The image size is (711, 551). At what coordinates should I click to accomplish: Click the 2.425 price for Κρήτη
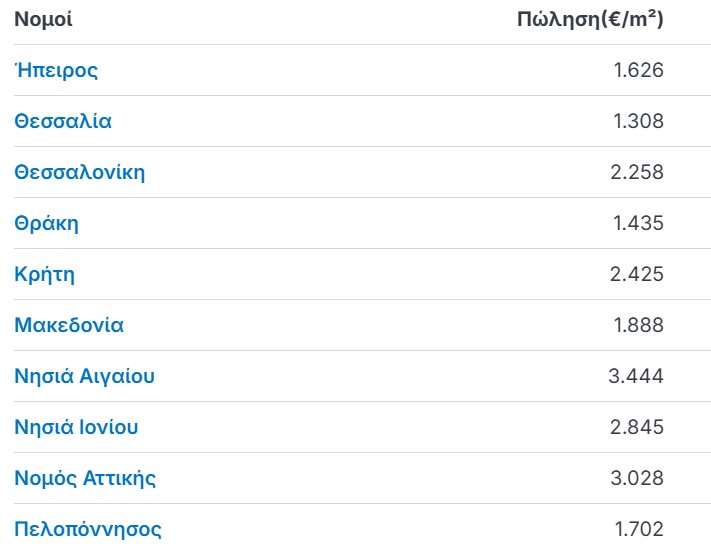point(637,274)
